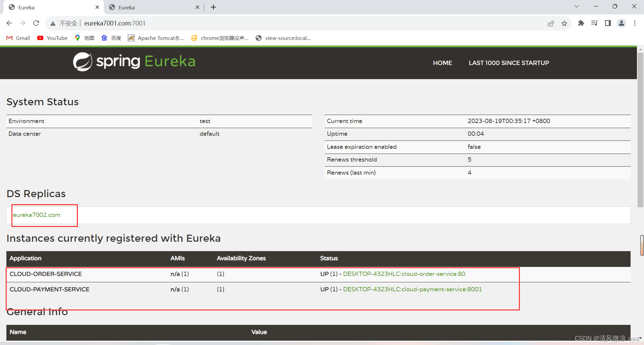The image size is (644, 345).
Task: Click the address bar URL eureka7001.com:7001
Action: (x=115, y=23)
